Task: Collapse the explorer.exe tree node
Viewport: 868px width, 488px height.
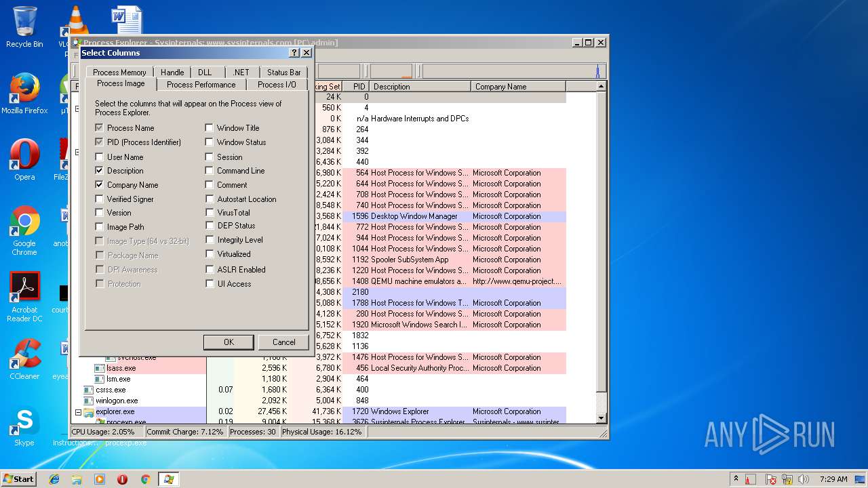Action: (x=78, y=411)
